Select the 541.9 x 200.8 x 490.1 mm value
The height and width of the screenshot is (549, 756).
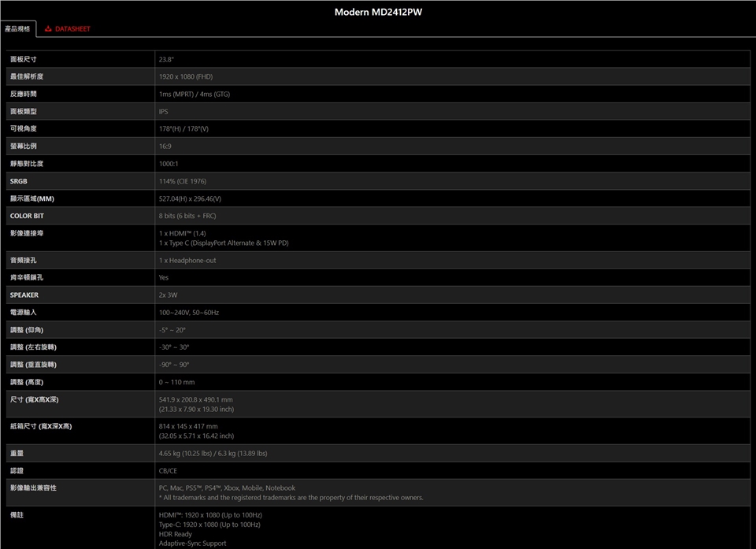196,399
